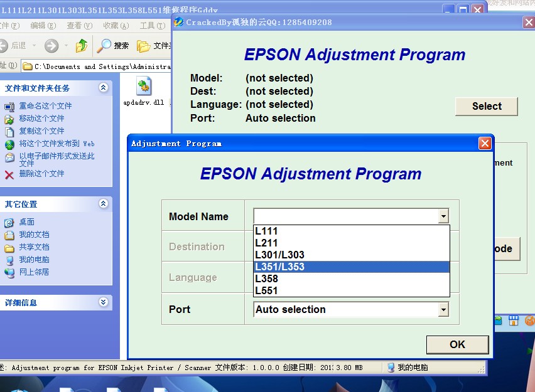Open 共享文档 in other places
The height and width of the screenshot is (392, 535).
tap(34, 248)
